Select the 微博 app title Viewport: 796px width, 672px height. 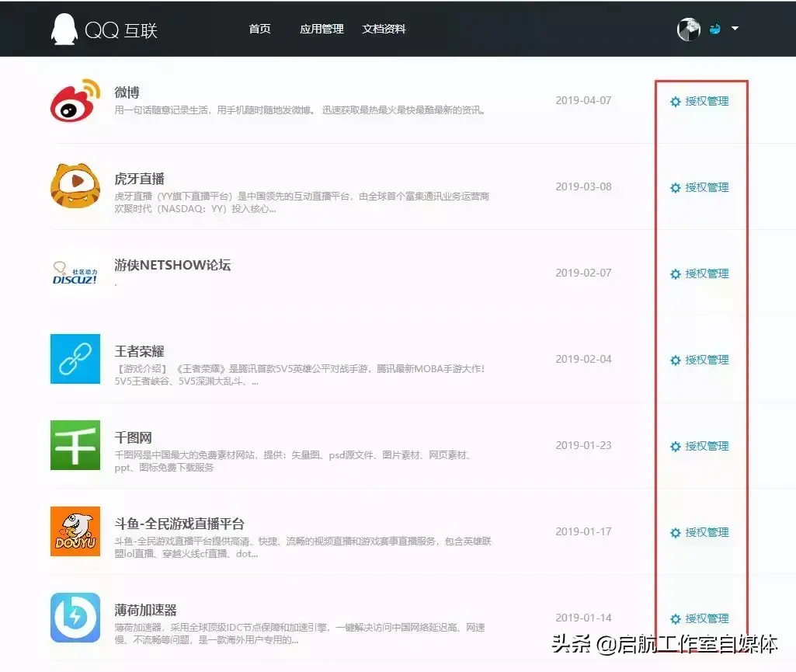(127, 92)
